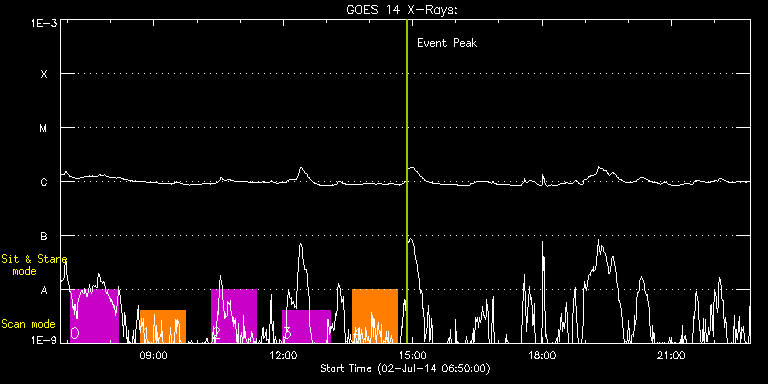
Task: Click the 09:00 time axis tick label
Action: tap(154, 355)
